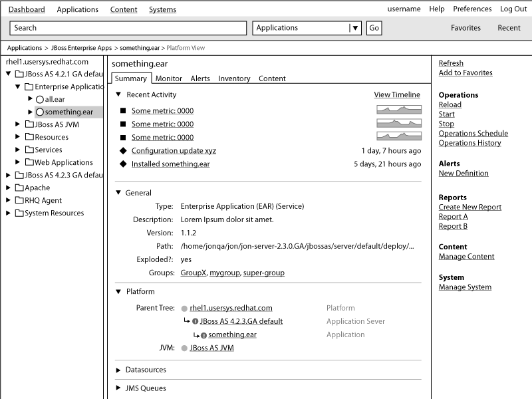Viewport: 532px width, 399px height.
Task: Expand the JMS Queues section
Action: 118,388
